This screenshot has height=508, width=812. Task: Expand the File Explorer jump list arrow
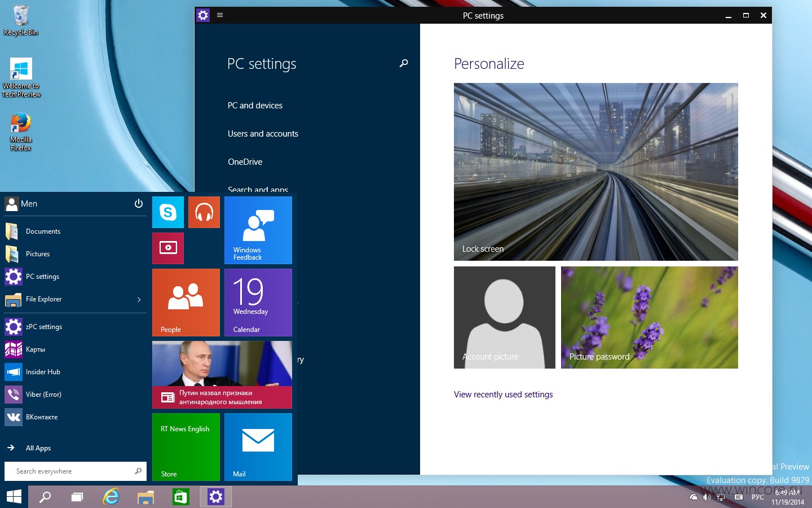pos(139,300)
